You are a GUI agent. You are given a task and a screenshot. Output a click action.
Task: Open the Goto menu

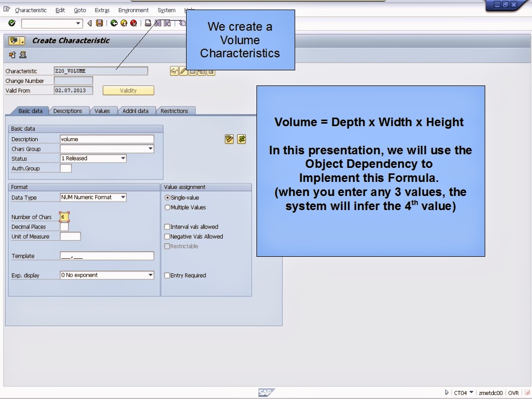tap(80, 10)
